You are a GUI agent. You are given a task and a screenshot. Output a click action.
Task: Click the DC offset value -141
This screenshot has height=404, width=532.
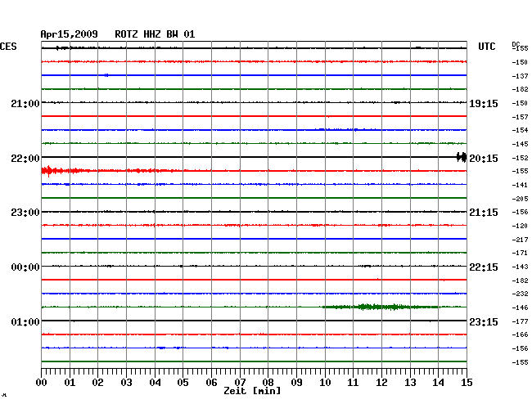click(x=520, y=185)
